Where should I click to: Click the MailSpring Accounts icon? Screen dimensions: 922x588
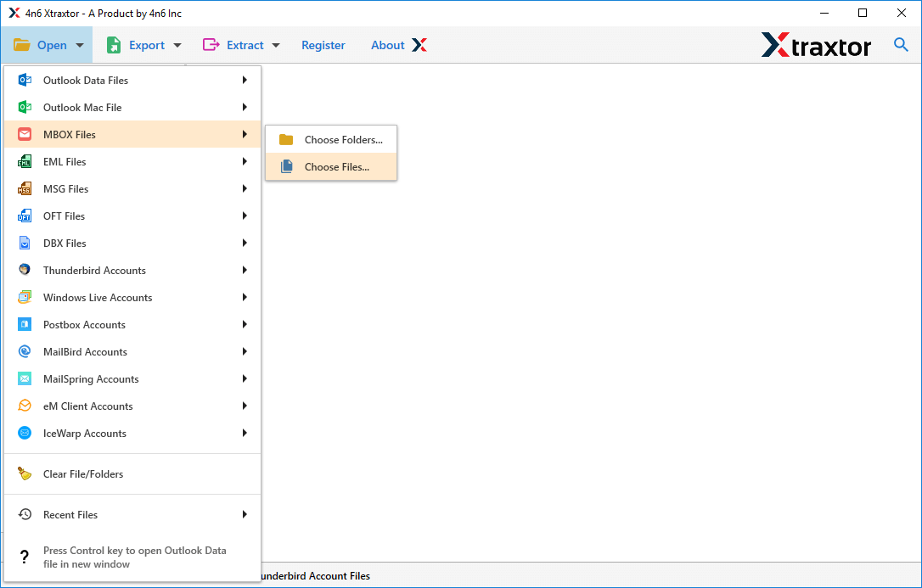click(x=25, y=379)
